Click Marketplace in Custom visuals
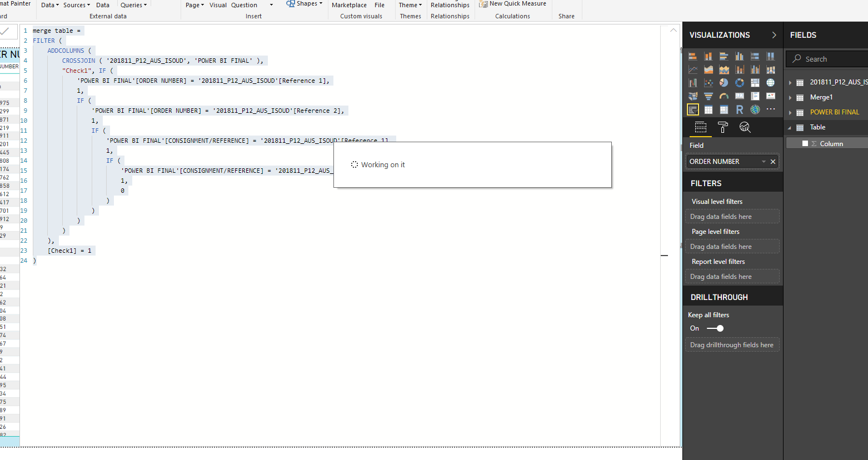This screenshot has width=868, height=460. (x=349, y=5)
